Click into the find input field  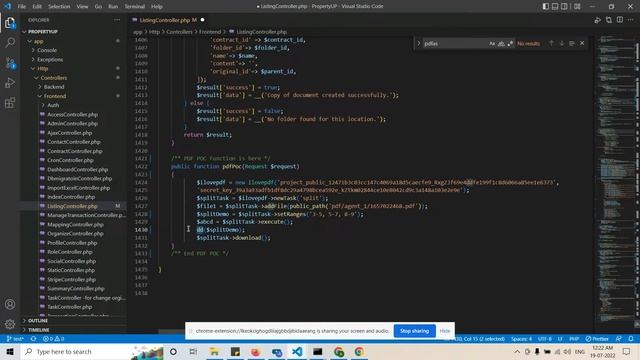pos(455,44)
